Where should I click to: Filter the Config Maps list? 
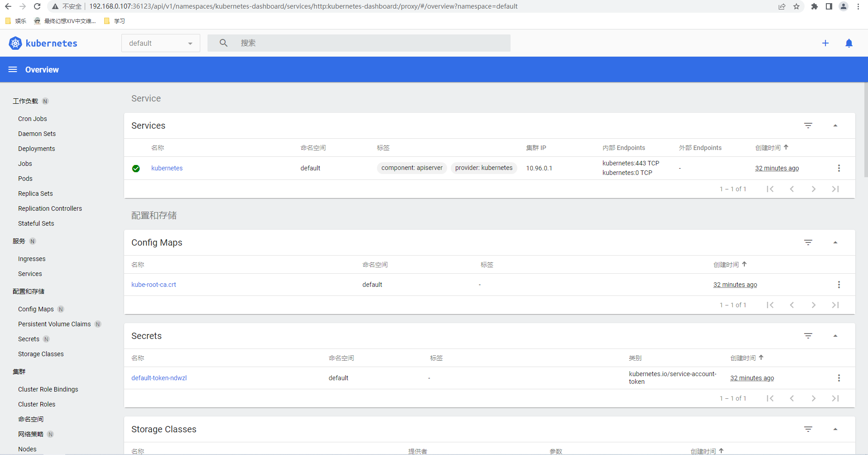[809, 242]
